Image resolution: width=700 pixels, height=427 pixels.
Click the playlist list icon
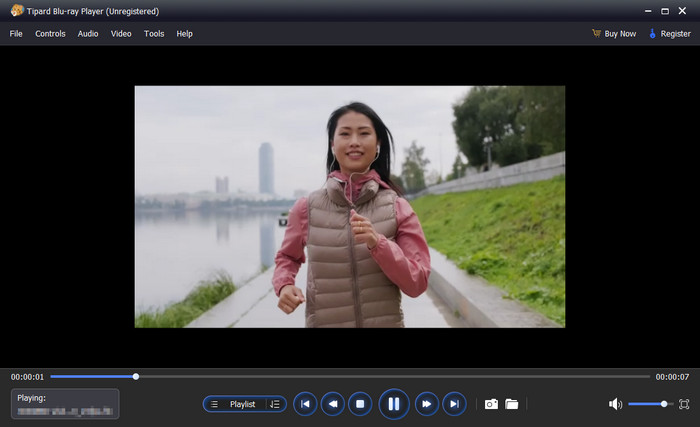(214, 404)
